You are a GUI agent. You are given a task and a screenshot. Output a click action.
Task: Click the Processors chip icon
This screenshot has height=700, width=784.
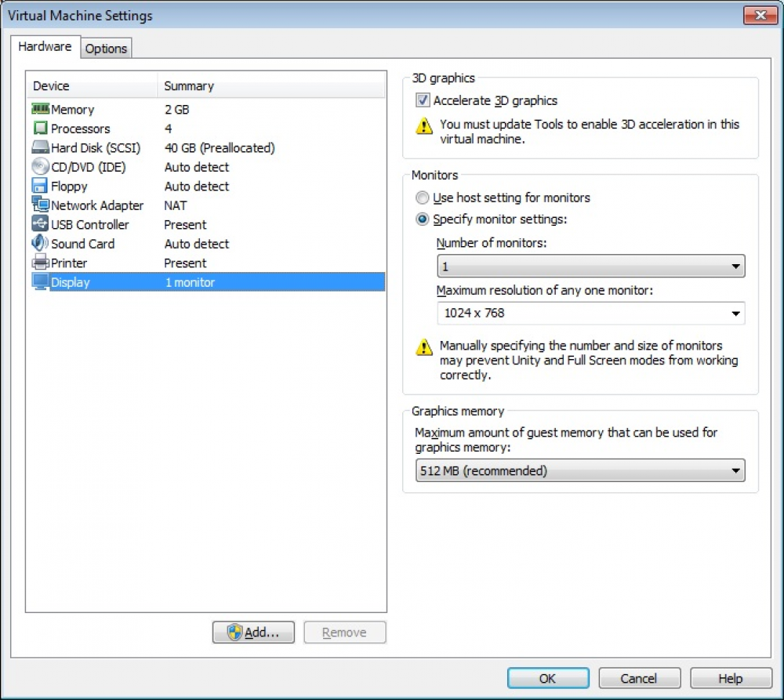tap(40, 129)
